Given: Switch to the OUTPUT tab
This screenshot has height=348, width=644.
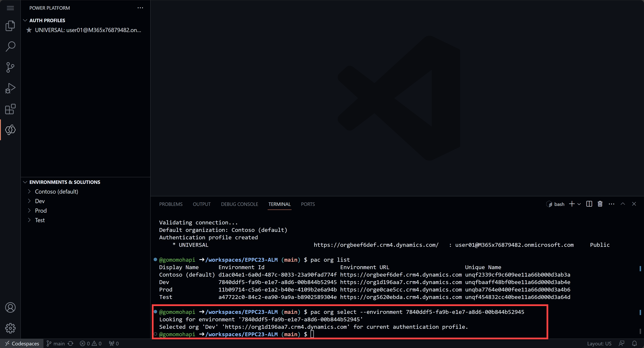Looking at the screenshot, I should pos(202,204).
